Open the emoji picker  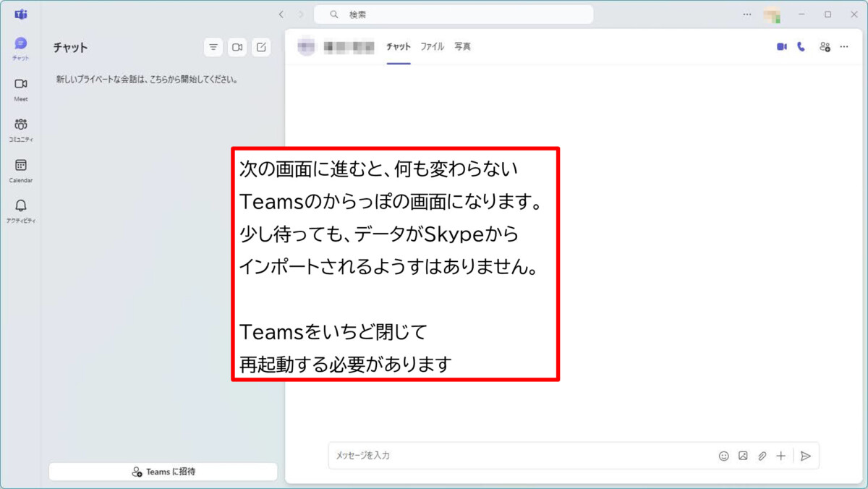[x=724, y=456]
